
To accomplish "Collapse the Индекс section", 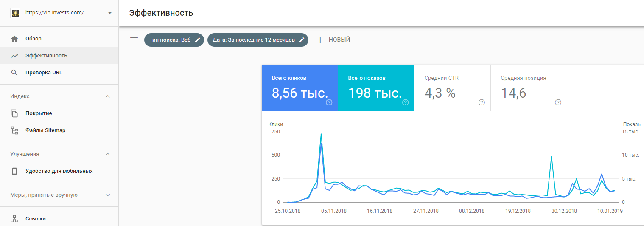I will 108,96.
